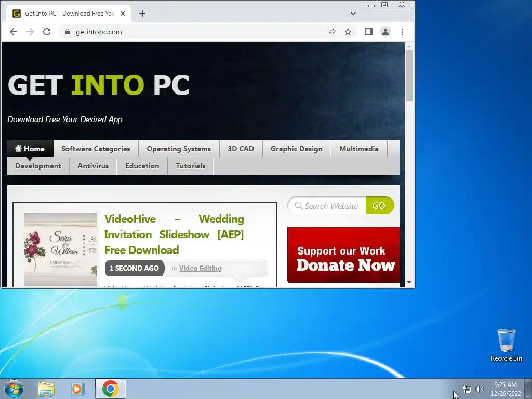The width and height of the screenshot is (532, 399).
Task: Open the VideoHive Wedding Invitation Slideshow post
Action: pos(174,234)
